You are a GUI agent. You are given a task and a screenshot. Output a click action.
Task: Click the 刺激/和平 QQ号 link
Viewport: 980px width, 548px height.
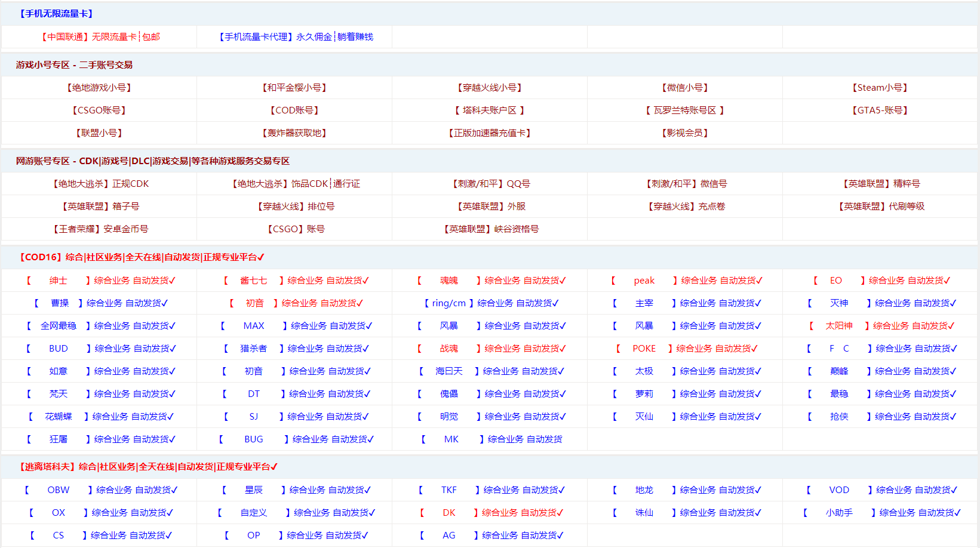(x=490, y=183)
